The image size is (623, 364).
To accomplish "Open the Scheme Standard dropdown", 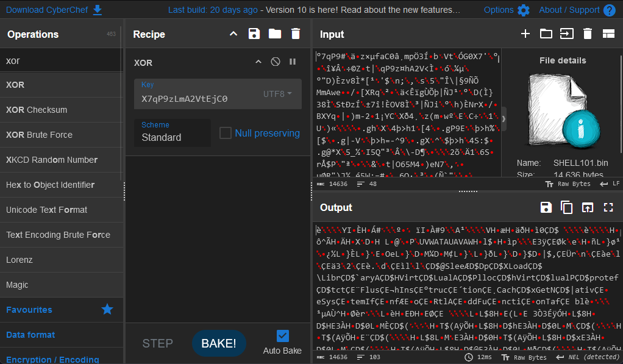I will (172, 133).
